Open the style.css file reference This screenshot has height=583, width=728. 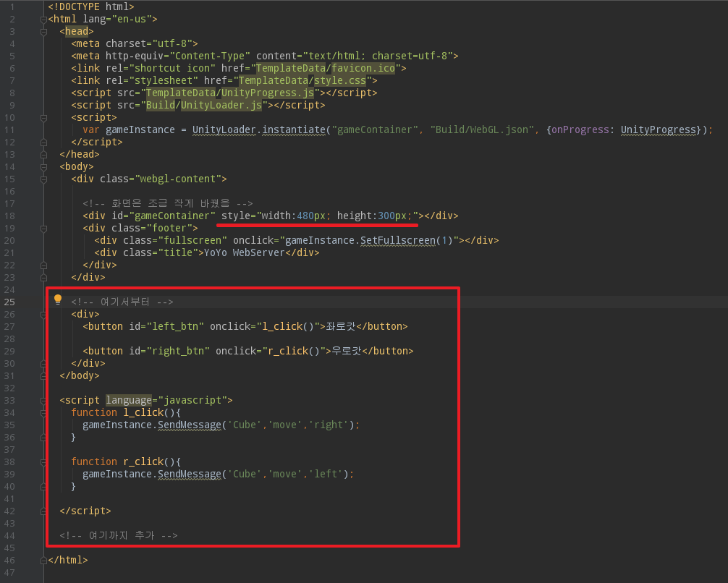coord(340,81)
